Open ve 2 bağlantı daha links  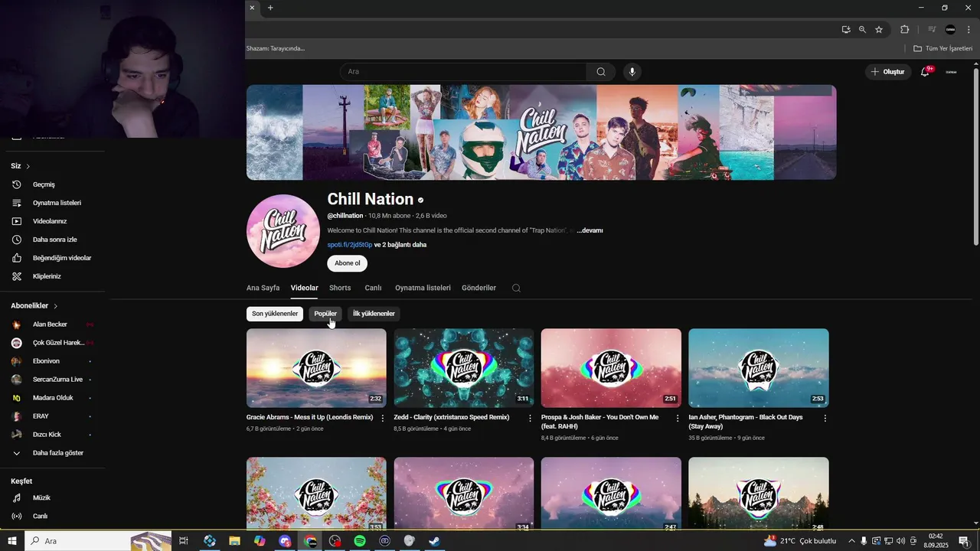400,245
